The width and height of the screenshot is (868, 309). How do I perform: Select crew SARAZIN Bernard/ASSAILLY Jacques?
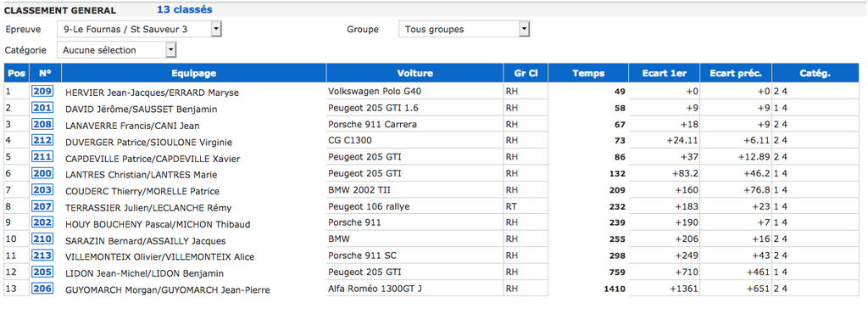(146, 241)
